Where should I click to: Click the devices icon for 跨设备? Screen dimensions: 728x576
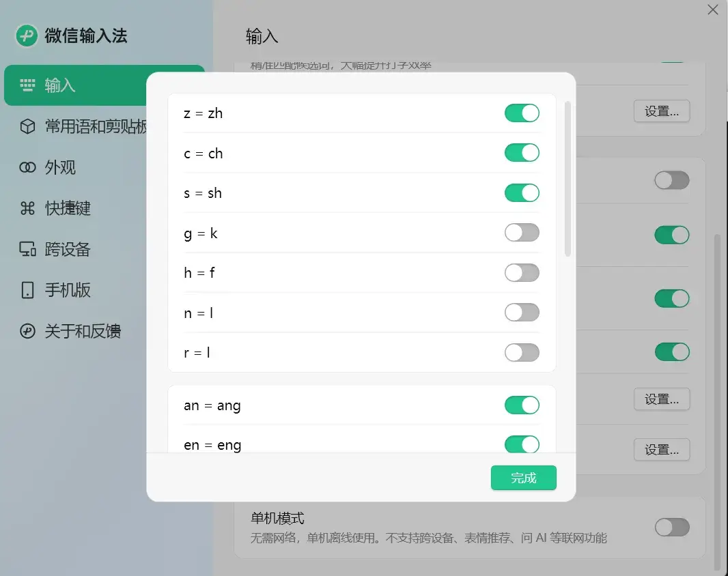coord(27,249)
